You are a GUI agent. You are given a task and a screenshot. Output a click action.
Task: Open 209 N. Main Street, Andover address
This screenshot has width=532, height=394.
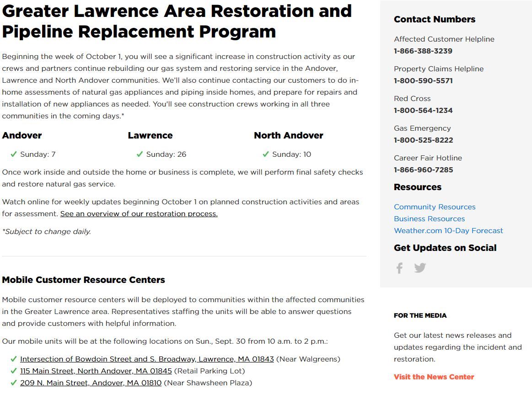[x=91, y=383]
